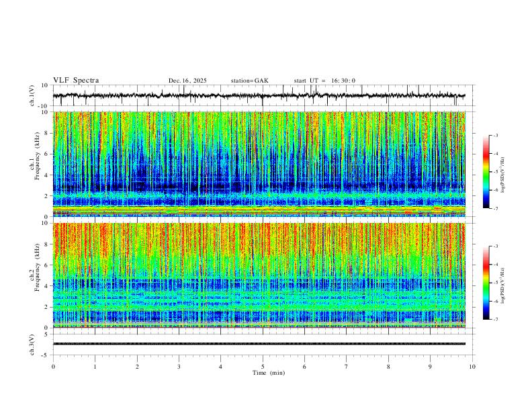Click time axis tick label "0"
This screenshot has height=411, width=532.
tap(53, 367)
